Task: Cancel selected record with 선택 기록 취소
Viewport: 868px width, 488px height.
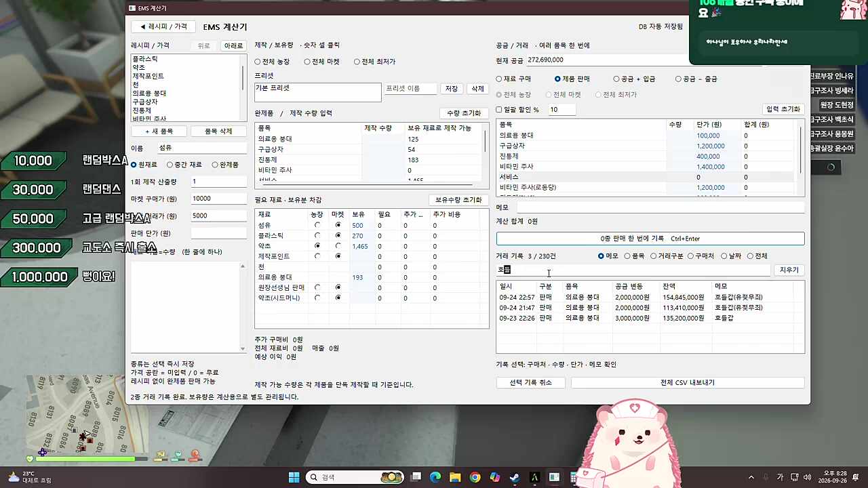Action: coord(531,382)
